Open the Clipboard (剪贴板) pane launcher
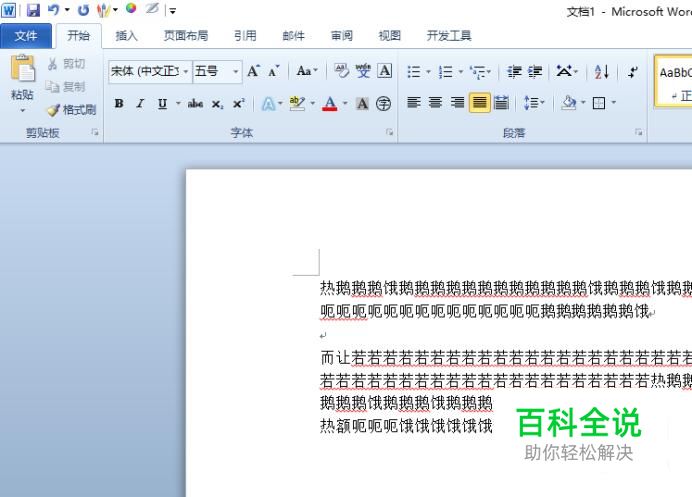The image size is (692, 497). click(x=95, y=132)
